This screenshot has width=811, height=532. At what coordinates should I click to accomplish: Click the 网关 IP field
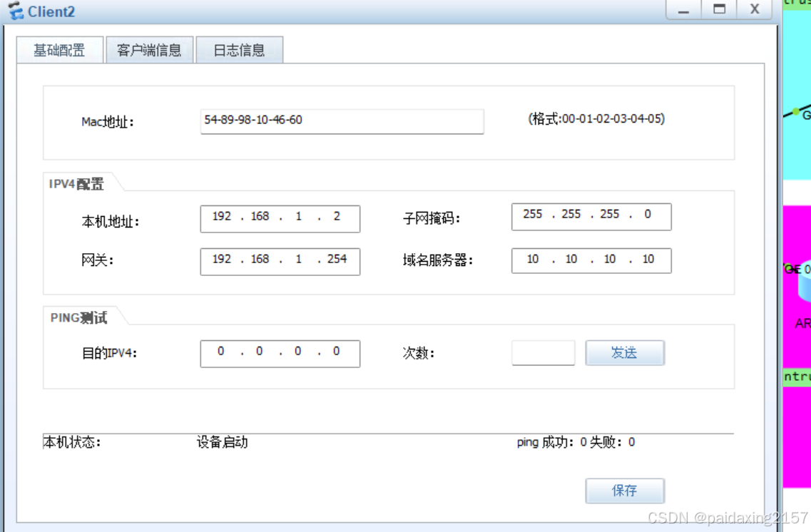coord(280,262)
